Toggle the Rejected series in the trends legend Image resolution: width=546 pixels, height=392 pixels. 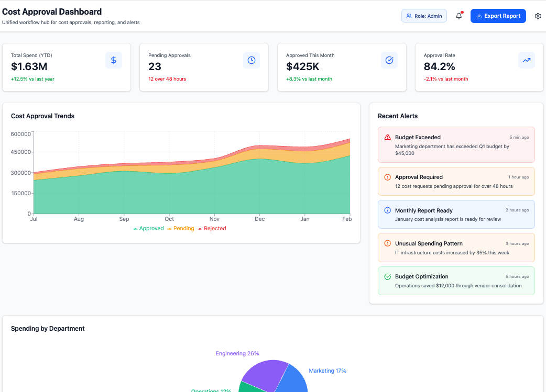[x=212, y=228]
